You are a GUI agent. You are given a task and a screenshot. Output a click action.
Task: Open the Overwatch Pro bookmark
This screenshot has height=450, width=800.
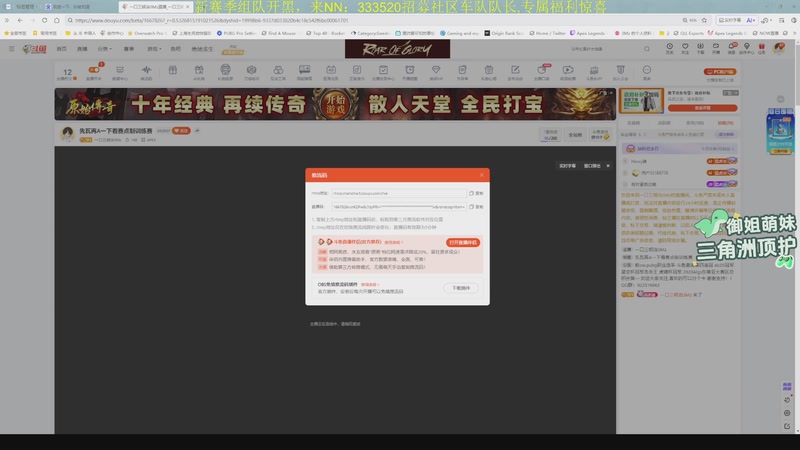145,33
